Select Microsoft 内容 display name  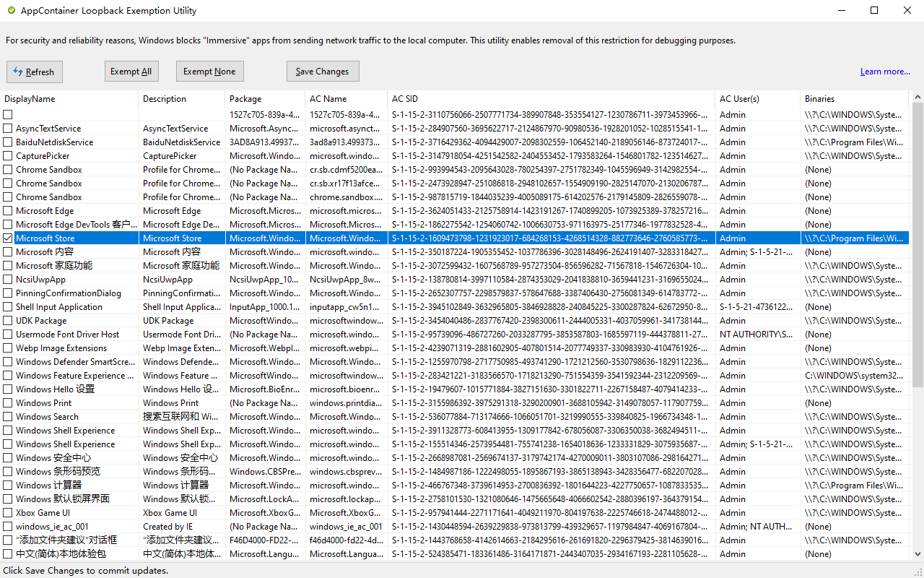pyautogui.click(x=45, y=251)
